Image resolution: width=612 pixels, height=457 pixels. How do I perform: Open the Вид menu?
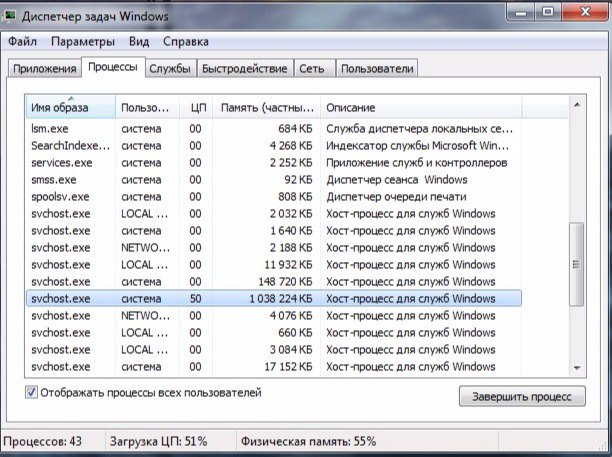pos(139,41)
